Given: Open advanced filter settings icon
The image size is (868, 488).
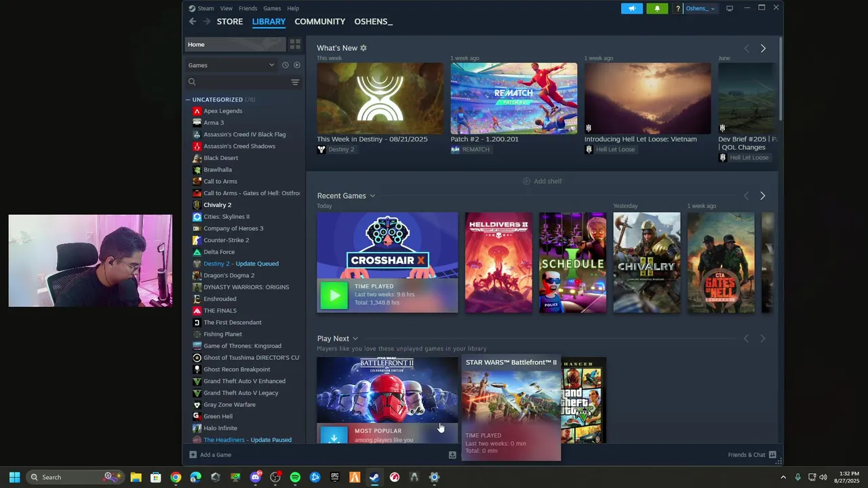Looking at the screenshot, I should (x=295, y=82).
